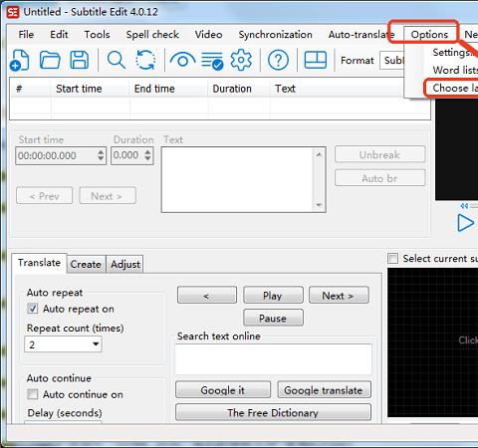Open Find using the magnifier icon

[117, 60]
